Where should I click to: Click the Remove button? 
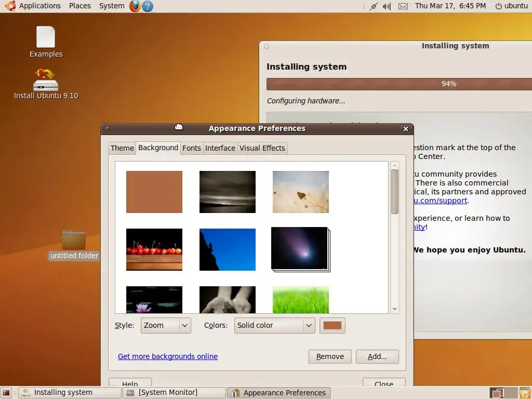[x=330, y=356]
